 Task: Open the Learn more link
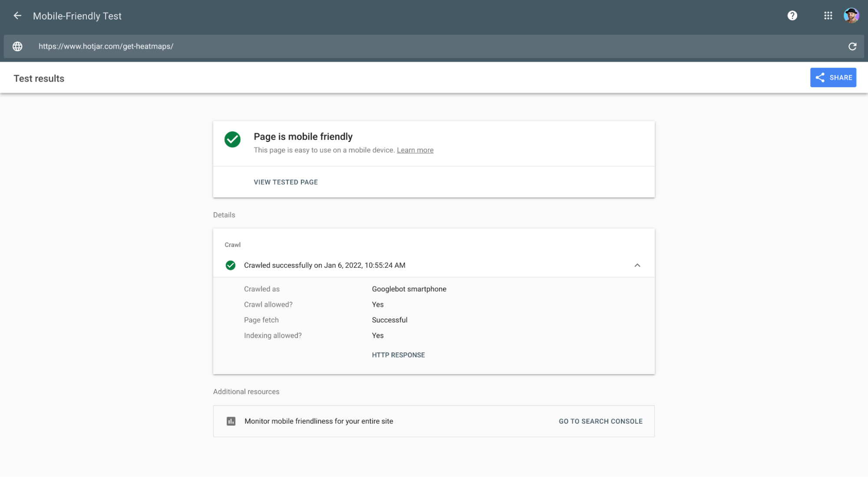[x=415, y=150]
